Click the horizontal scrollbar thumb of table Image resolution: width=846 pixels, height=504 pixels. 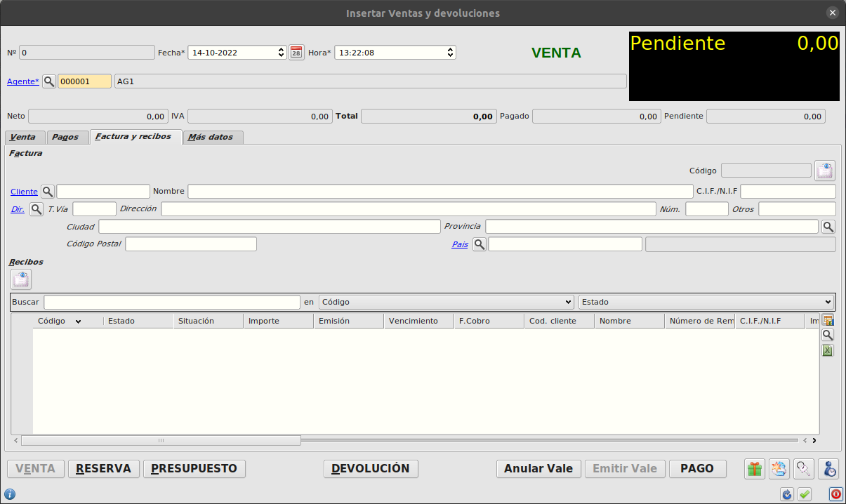pyautogui.click(x=161, y=441)
